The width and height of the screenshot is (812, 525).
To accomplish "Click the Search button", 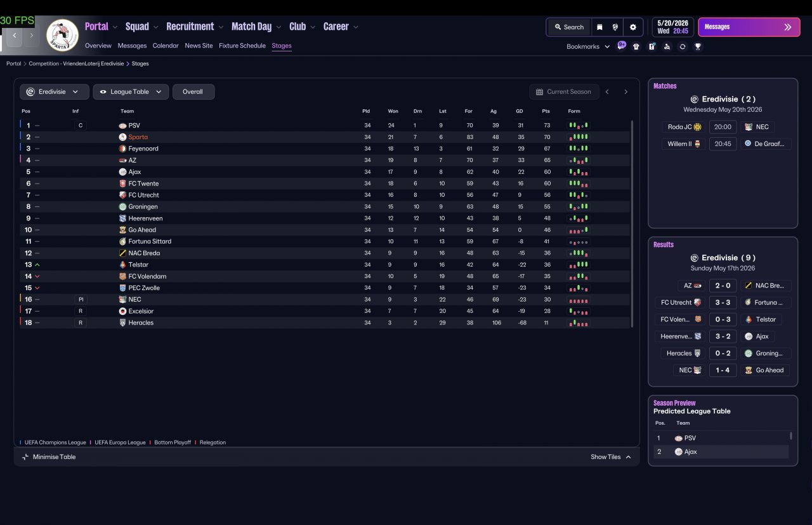I will 569,27.
